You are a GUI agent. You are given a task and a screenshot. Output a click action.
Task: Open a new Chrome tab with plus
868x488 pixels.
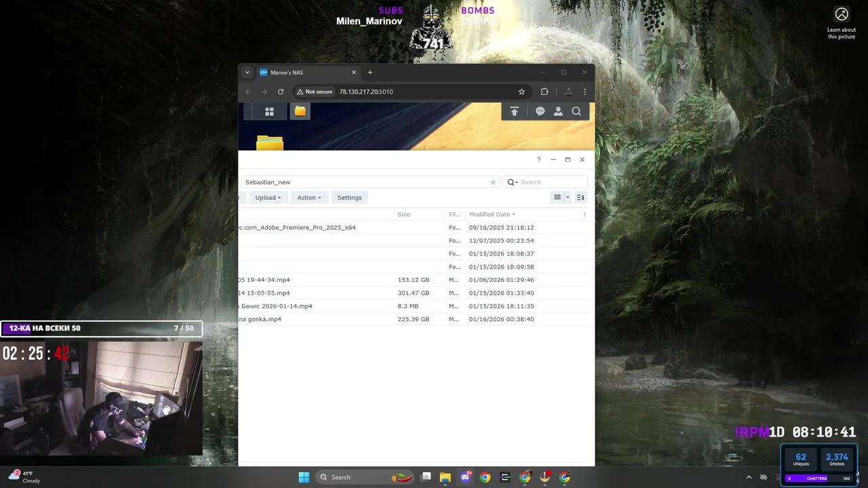tap(370, 73)
